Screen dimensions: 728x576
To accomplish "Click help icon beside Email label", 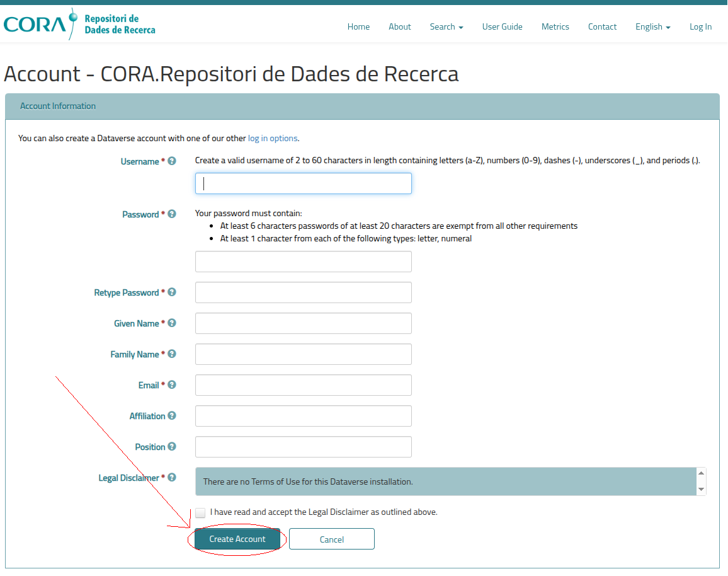I will tap(172, 385).
